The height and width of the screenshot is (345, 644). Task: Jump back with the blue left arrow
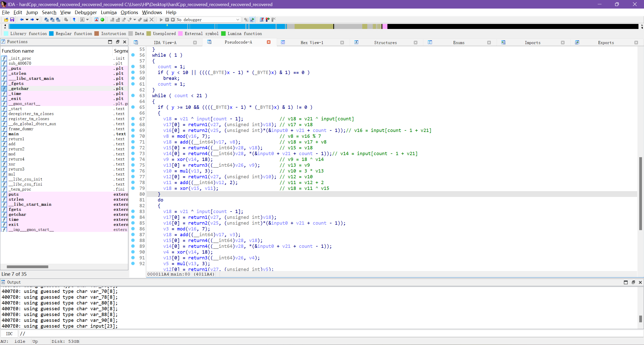pyautogui.click(x=22, y=20)
